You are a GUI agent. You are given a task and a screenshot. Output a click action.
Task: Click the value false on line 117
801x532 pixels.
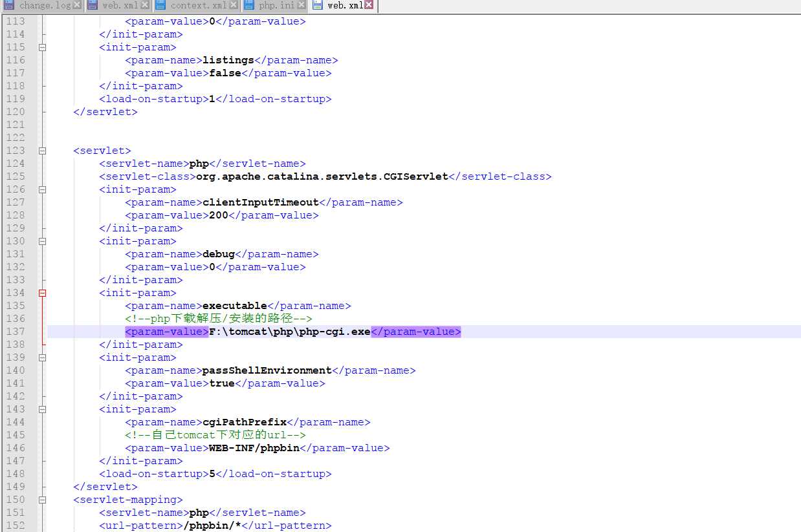(225, 73)
